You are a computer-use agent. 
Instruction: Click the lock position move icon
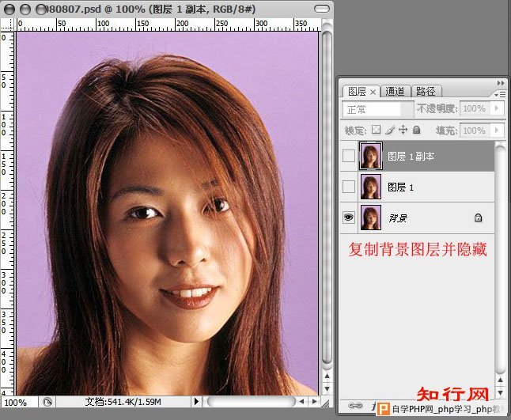pyautogui.click(x=403, y=130)
